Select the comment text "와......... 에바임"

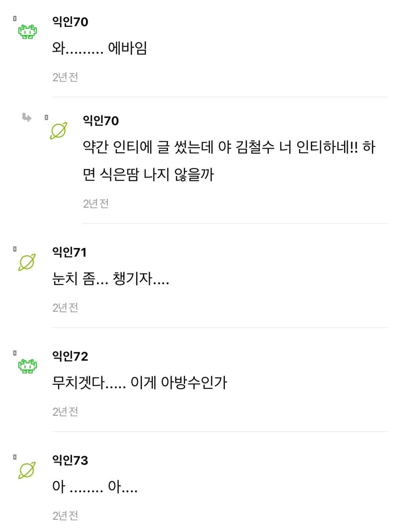pos(99,49)
